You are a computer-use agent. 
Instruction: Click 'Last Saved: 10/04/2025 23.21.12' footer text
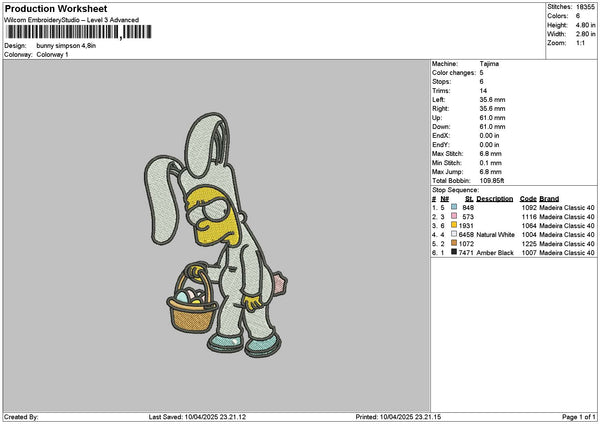pyautogui.click(x=197, y=417)
